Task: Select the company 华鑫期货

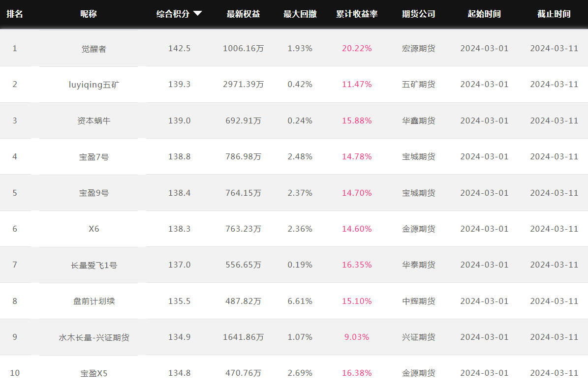Action: (x=419, y=120)
